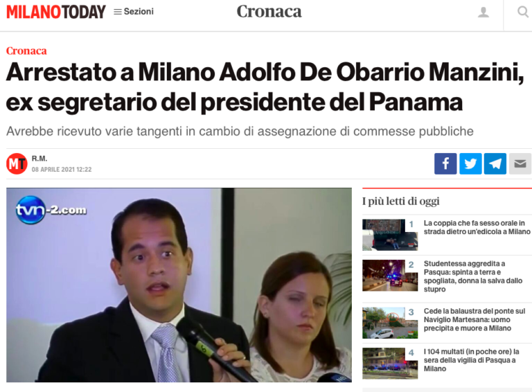532x392 pixels.
Task: Share the article on Facebook
Action: point(445,163)
